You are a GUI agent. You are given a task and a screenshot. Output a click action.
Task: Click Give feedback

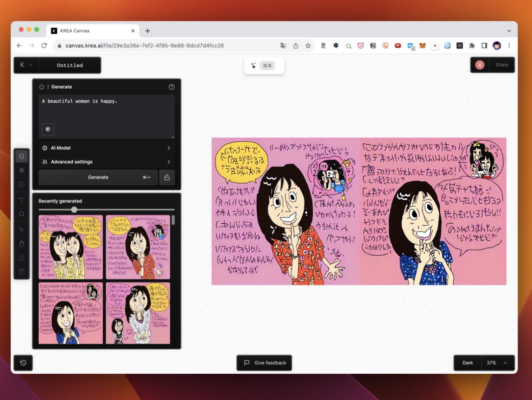[x=265, y=363]
